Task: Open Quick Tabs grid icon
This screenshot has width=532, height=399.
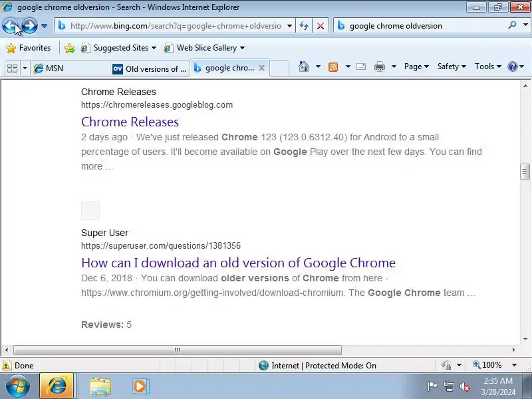Action: click(13, 68)
